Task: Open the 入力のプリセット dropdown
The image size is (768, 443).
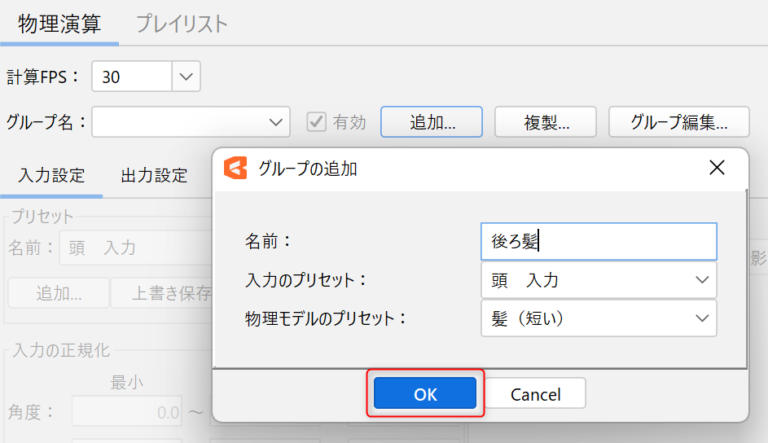Action: (x=597, y=280)
